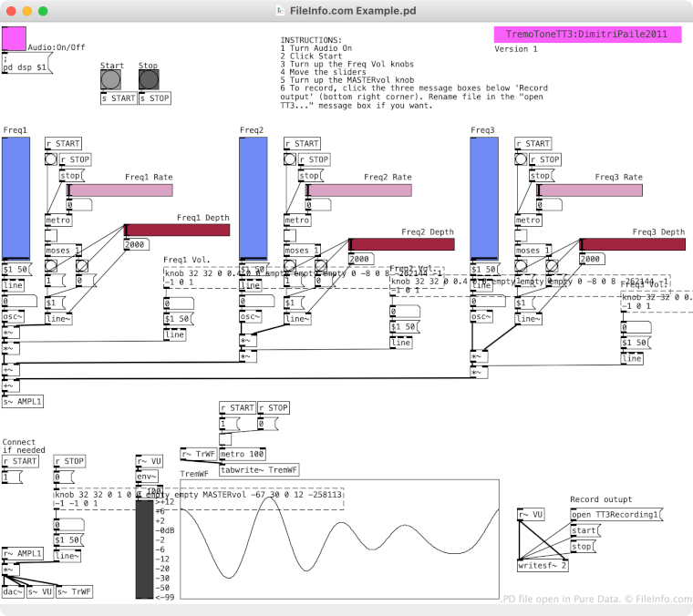Click the bang circle under Freq3 'r START'
693x616 pixels.
click(x=521, y=159)
